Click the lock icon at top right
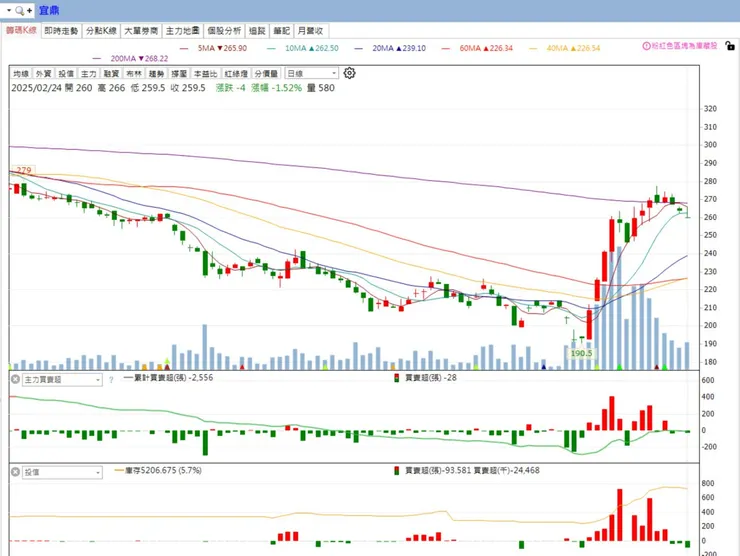 click(x=730, y=46)
